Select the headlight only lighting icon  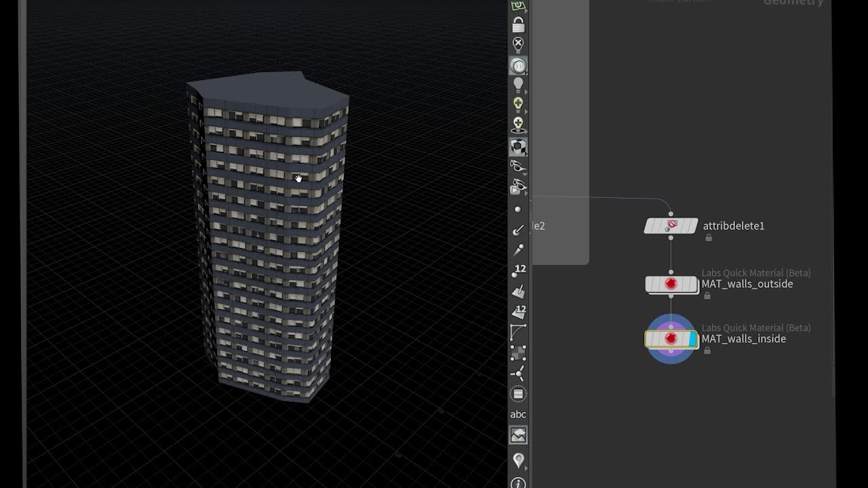point(518,66)
